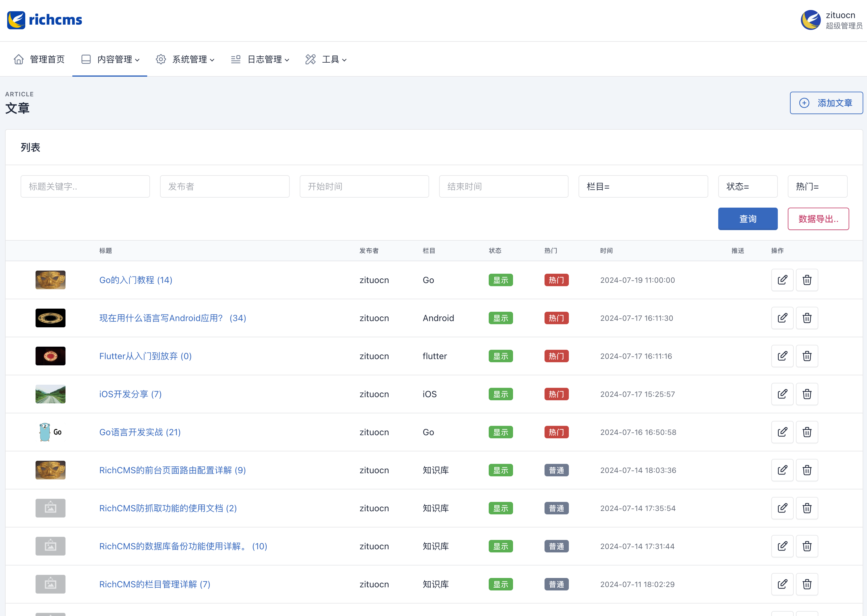Click 热门 badge in Go的入门教程 row
867x616 pixels.
556,280
